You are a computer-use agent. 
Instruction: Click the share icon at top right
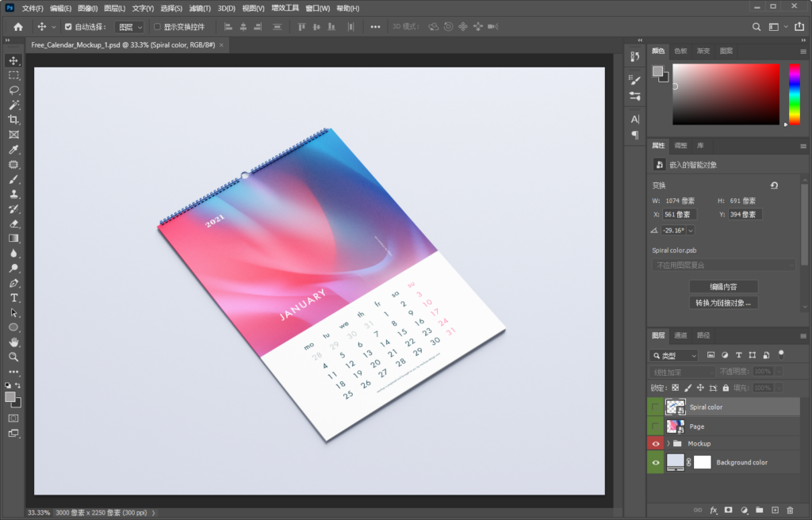[x=799, y=26]
